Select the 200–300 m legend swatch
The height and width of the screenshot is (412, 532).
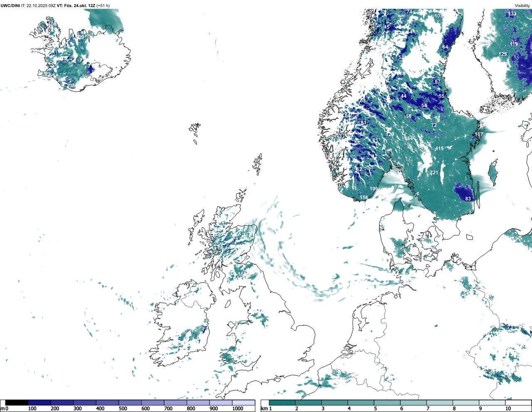[62, 402]
